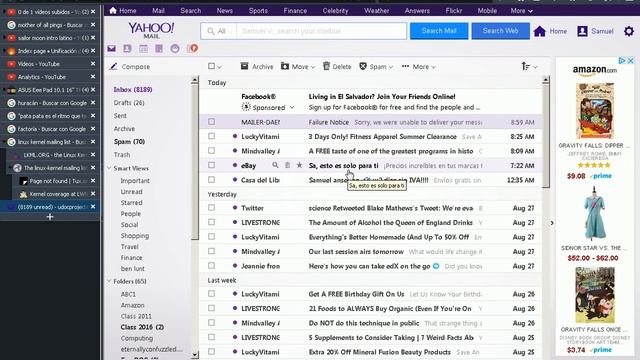Close the Videos - YouTube tab
This screenshot has height=360, width=640.
93,64
